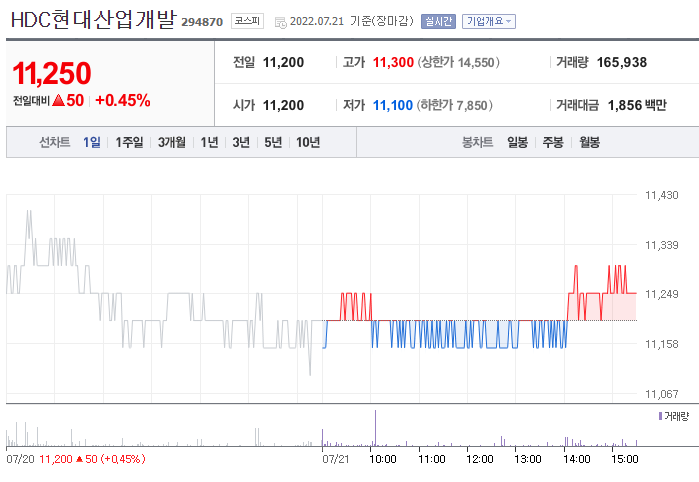Click the stock code 294870

[202, 22]
